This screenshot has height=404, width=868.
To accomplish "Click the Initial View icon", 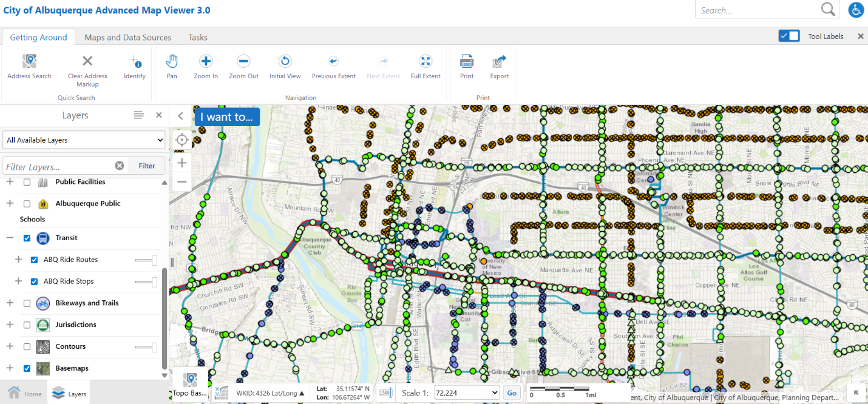I will (x=285, y=62).
